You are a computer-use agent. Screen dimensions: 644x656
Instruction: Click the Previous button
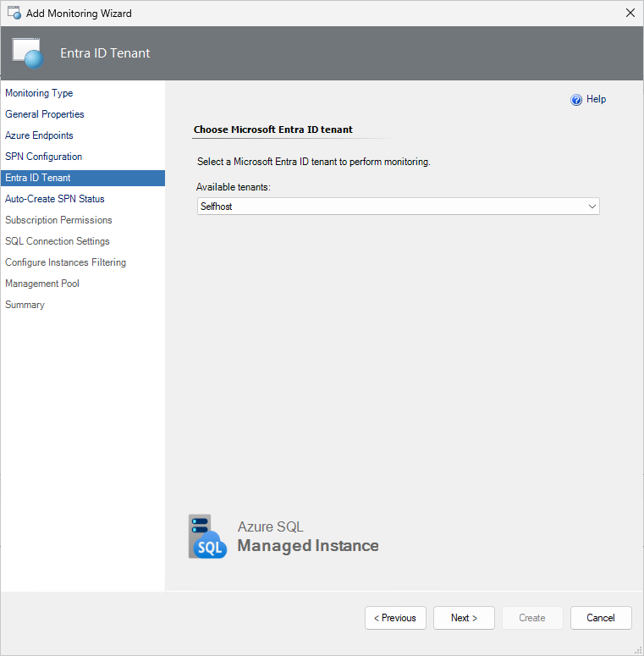tap(395, 618)
